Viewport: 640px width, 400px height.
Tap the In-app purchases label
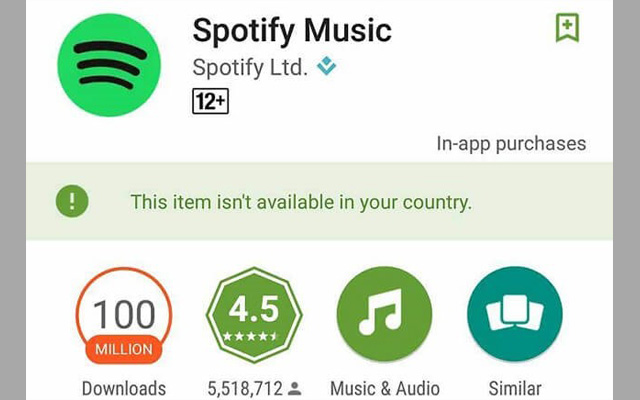(511, 144)
